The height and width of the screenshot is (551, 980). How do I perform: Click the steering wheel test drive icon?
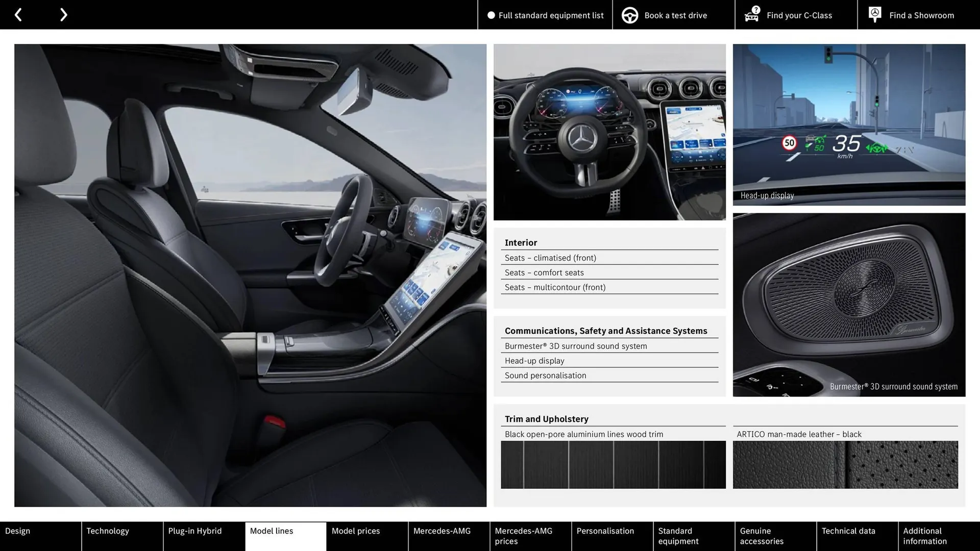(x=629, y=15)
